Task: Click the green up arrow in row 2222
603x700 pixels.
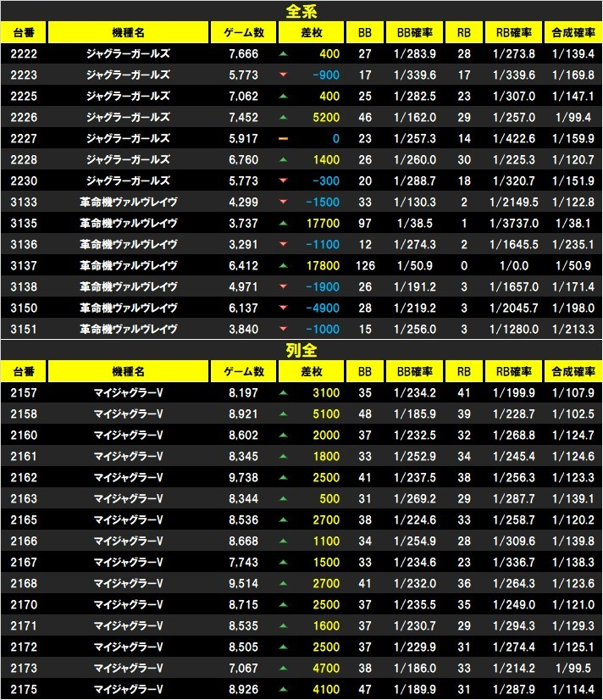Action: (x=283, y=54)
